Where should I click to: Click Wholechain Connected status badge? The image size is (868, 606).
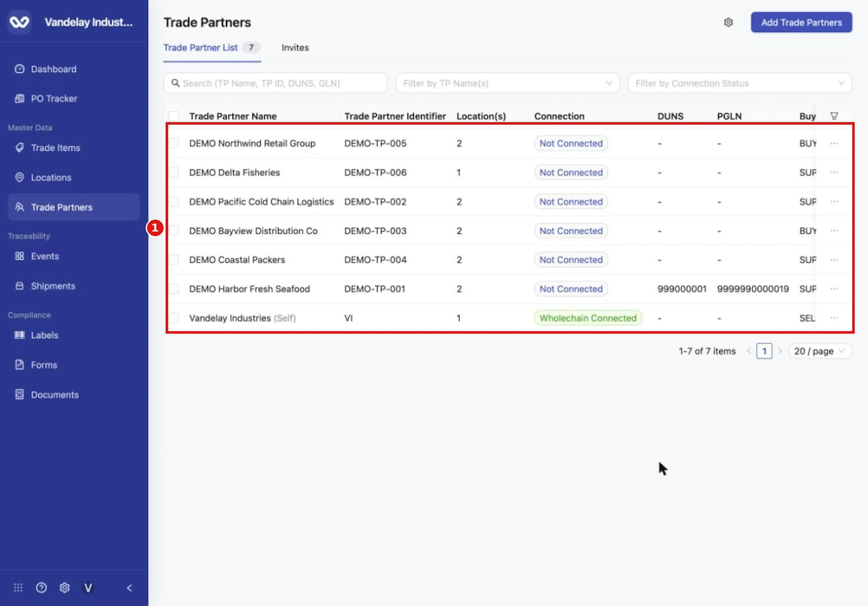pos(588,318)
